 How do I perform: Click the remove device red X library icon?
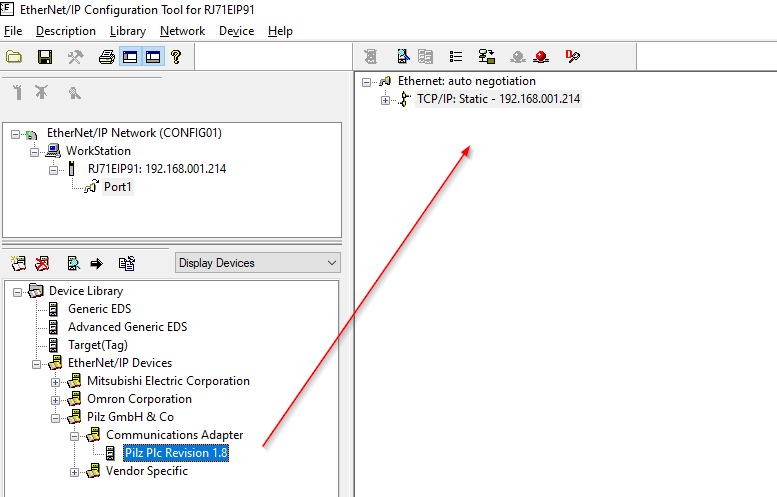click(43, 263)
